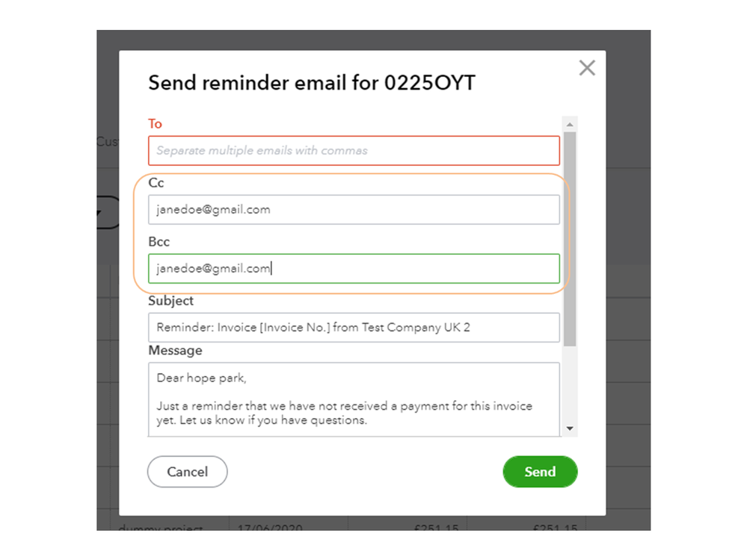Close the reminder email dialog
This screenshot has width=747, height=560.
pyautogui.click(x=587, y=68)
